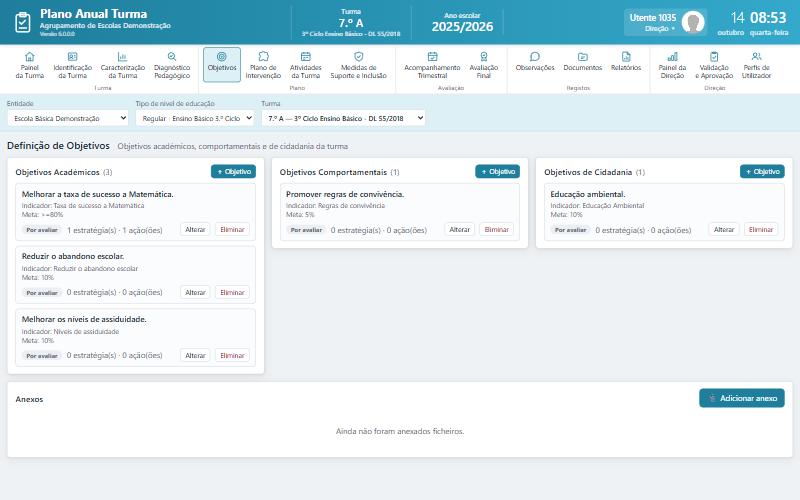
Task: Click Eliminar for Melhorar níveis de assiduidade
Action: click(232, 355)
